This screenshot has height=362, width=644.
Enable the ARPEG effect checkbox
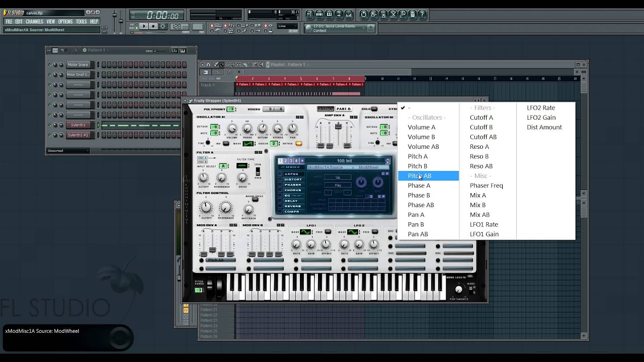click(280, 174)
